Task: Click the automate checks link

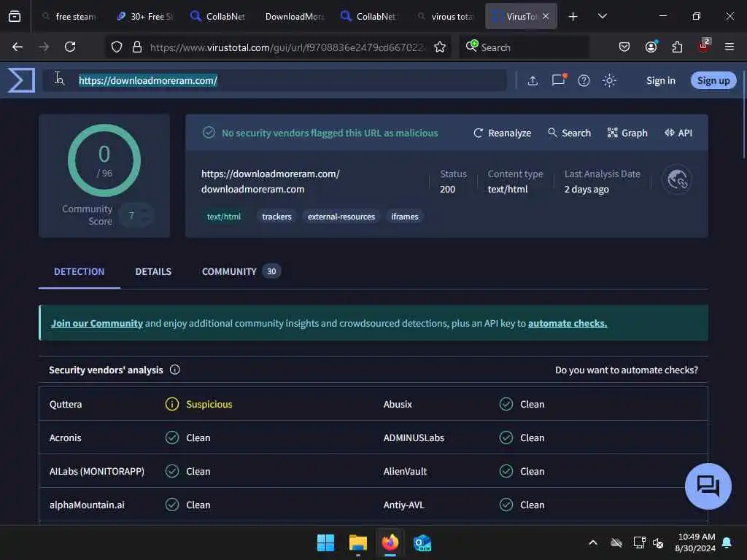Action: click(x=568, y=323)
